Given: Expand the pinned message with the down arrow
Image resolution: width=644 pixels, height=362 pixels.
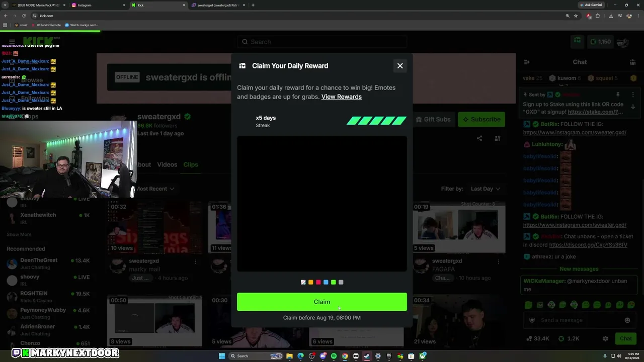Looking at the screenshot, I should pyautogui.click(x=633, y=107).
